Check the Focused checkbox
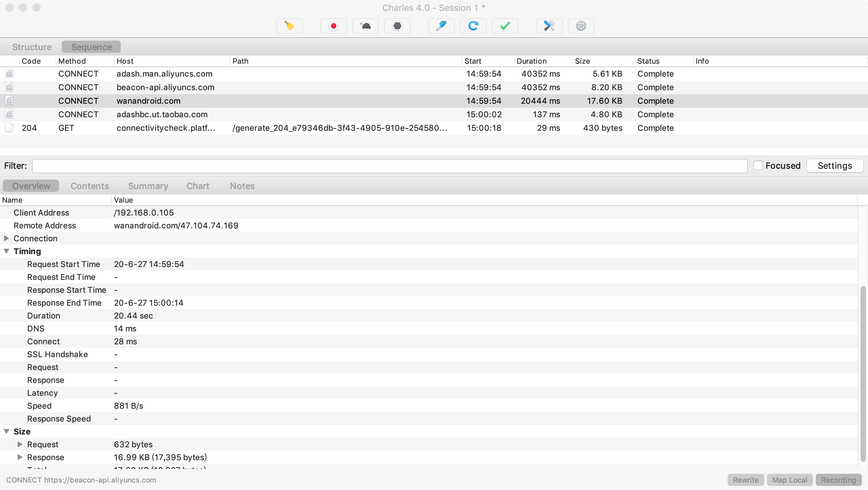This screenshot has width=868, height=490. (758, 166)
